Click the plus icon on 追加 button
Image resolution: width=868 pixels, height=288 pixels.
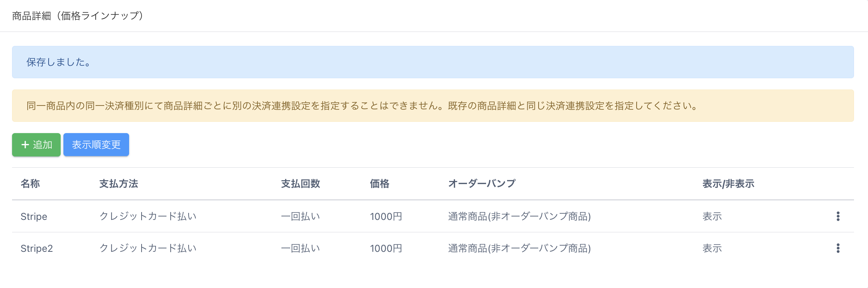coord(25,145)
